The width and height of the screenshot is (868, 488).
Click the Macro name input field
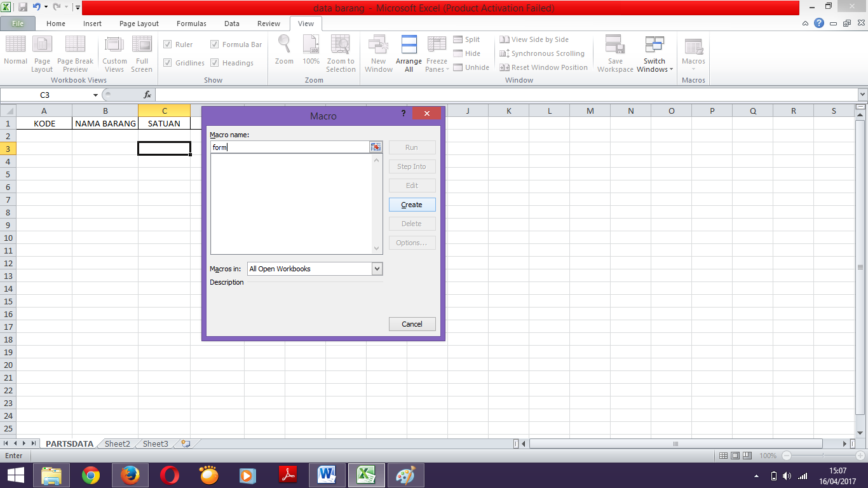pos(290,147)
